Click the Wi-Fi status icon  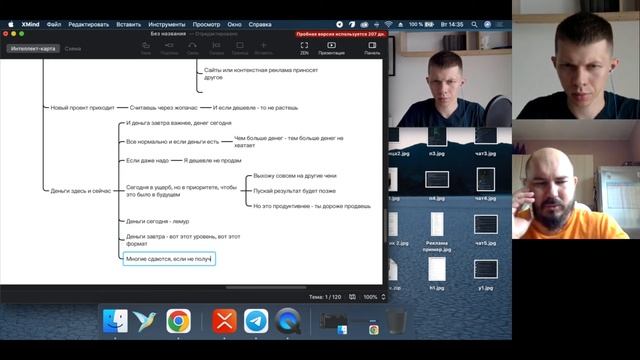[x=388, y=24]
